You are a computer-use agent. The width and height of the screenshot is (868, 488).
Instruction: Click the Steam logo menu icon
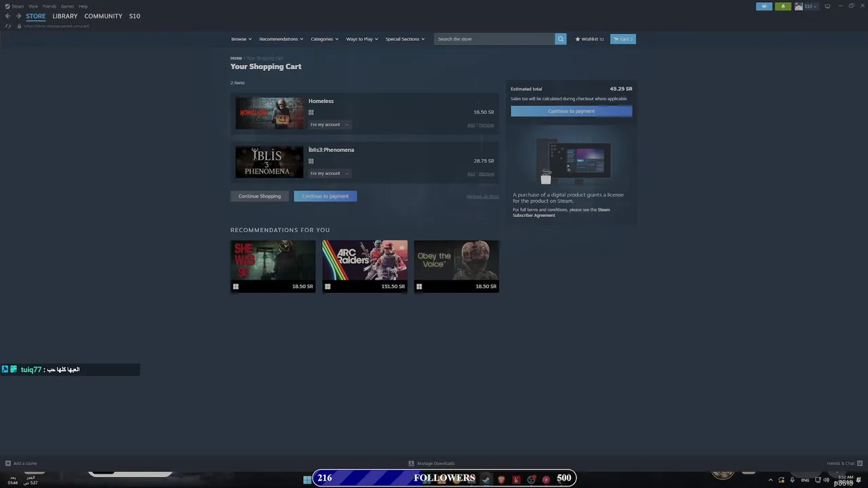7,6
